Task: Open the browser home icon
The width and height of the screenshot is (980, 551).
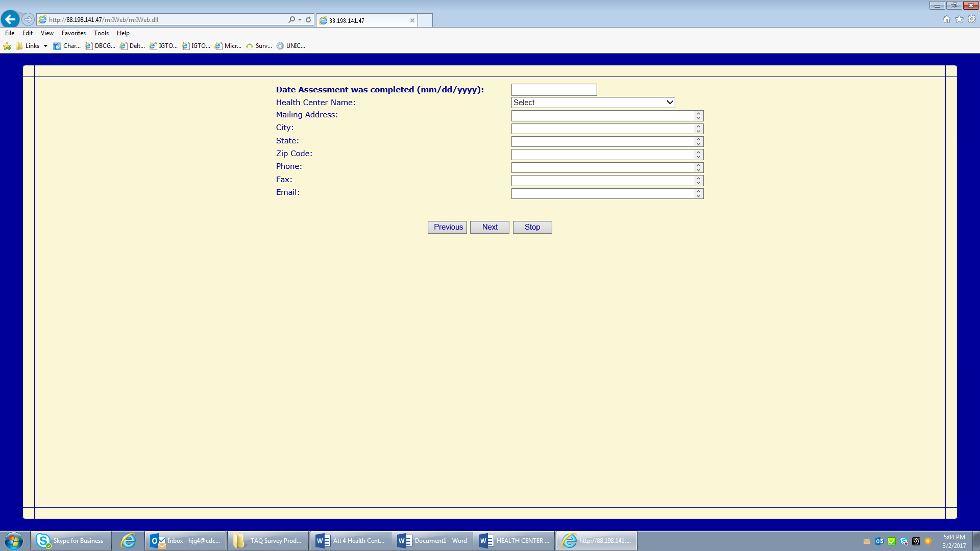Action: tap(947, 19)
